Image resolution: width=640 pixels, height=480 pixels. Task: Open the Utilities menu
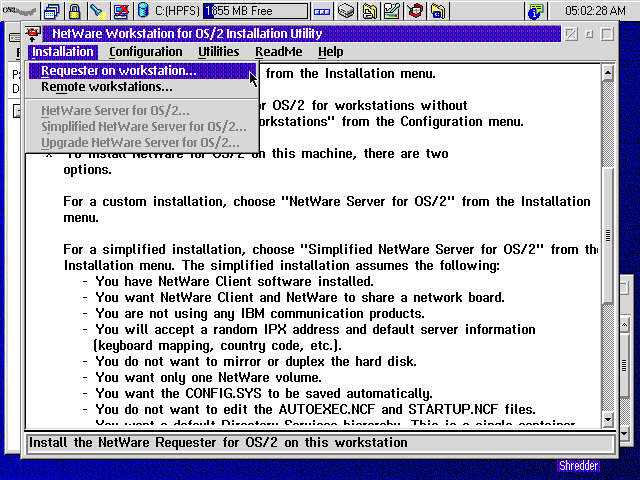tap(219, 52)
